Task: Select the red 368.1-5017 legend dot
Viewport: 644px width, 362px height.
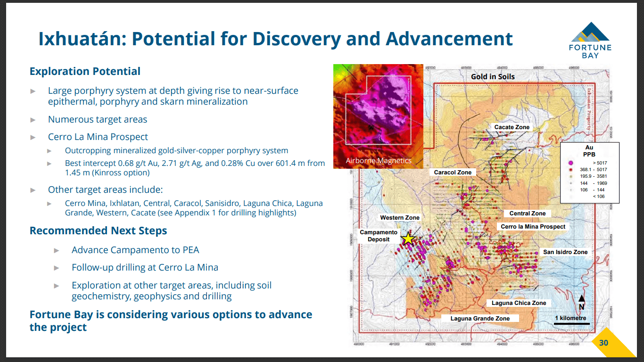Action: click(x=570, y=170)
